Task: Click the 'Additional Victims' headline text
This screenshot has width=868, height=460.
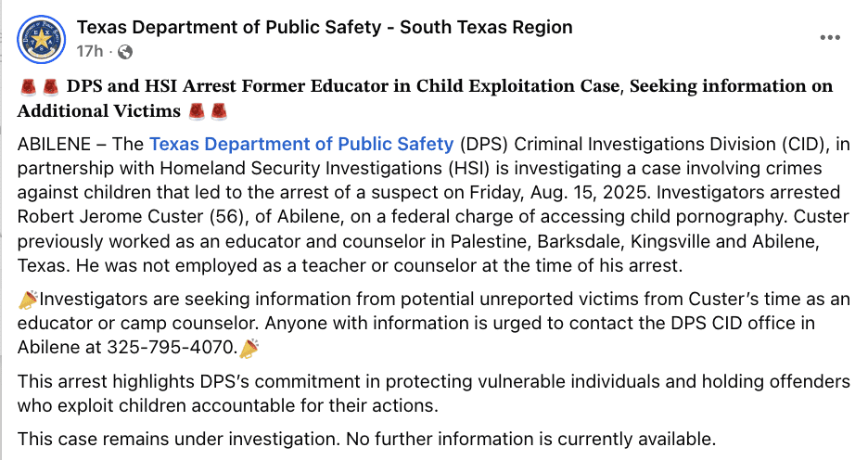Action: coord(99,110)
